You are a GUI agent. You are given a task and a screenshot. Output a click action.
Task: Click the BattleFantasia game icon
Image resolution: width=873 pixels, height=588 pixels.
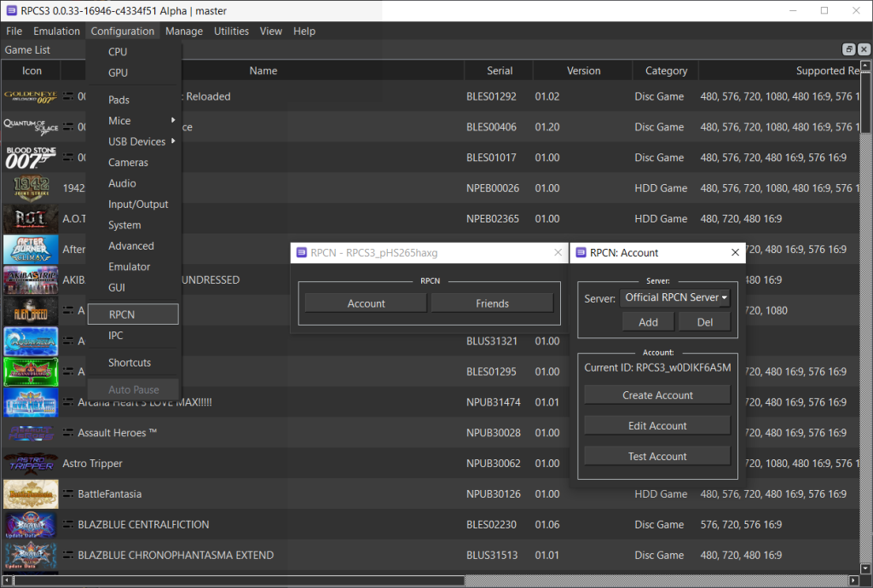coord(32,494)
